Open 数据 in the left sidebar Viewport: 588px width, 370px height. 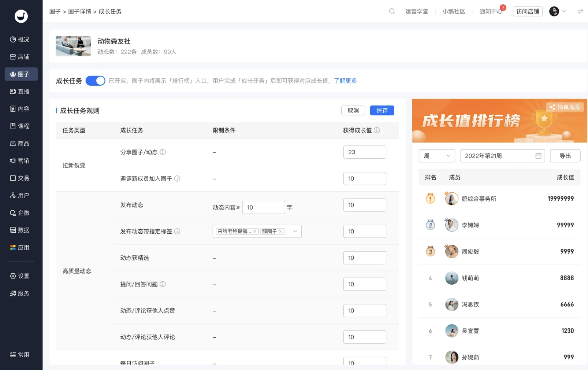pos(21,230)
